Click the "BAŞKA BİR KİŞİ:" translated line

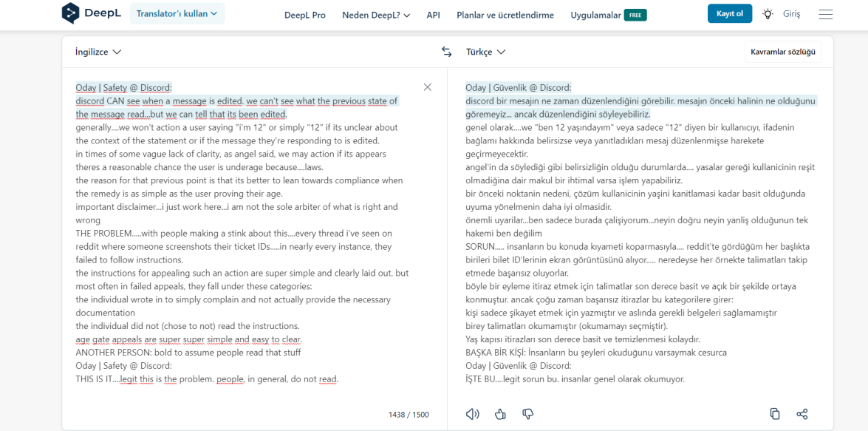[595, 353]
